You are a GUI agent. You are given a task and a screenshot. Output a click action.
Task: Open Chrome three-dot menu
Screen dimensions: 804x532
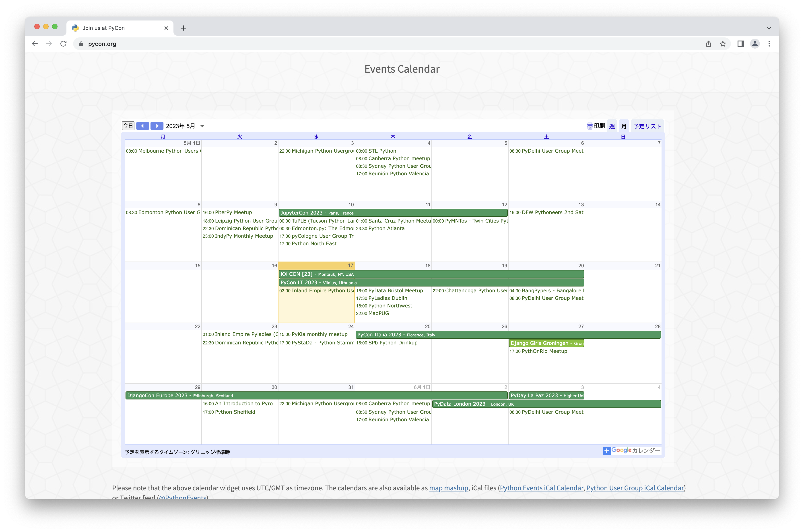pos(769,44)
